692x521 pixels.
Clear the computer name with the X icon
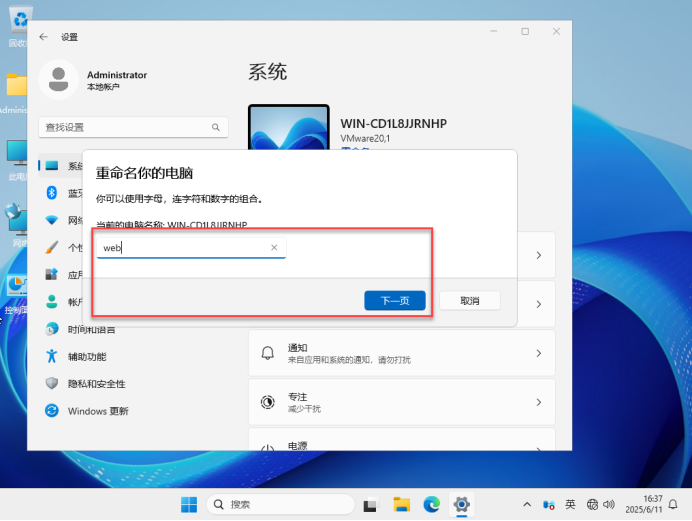[x=274, y=247]
